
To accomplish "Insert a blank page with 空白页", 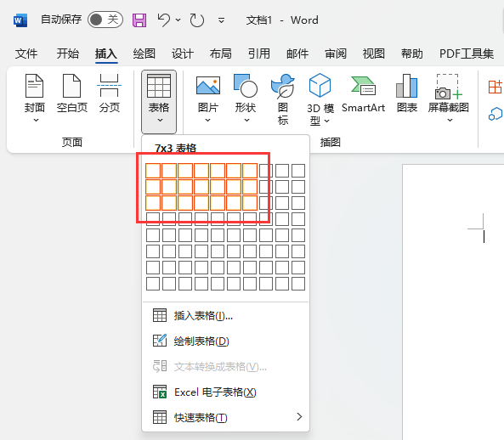I will click(x=72, y=93).
